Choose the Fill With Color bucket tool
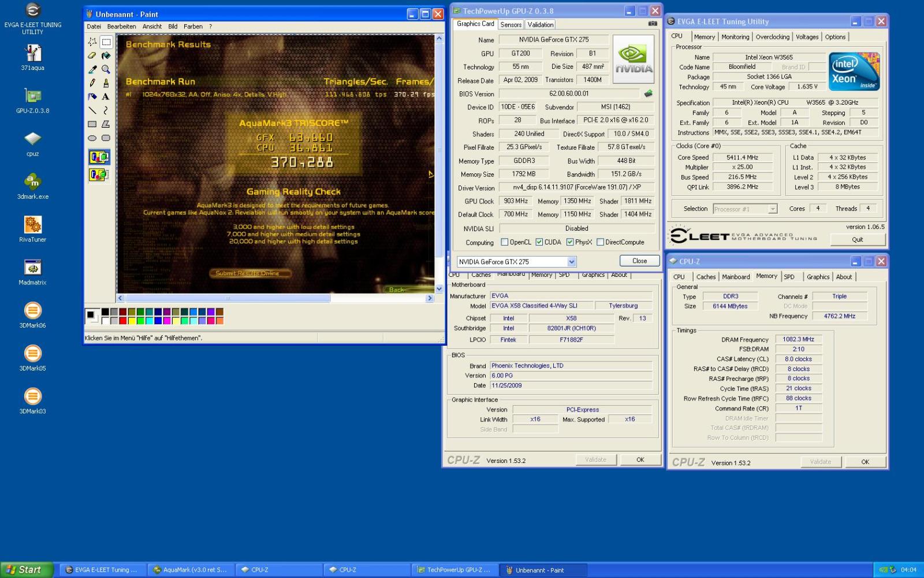This screenshot has height=578, width=924. [106, 55]
